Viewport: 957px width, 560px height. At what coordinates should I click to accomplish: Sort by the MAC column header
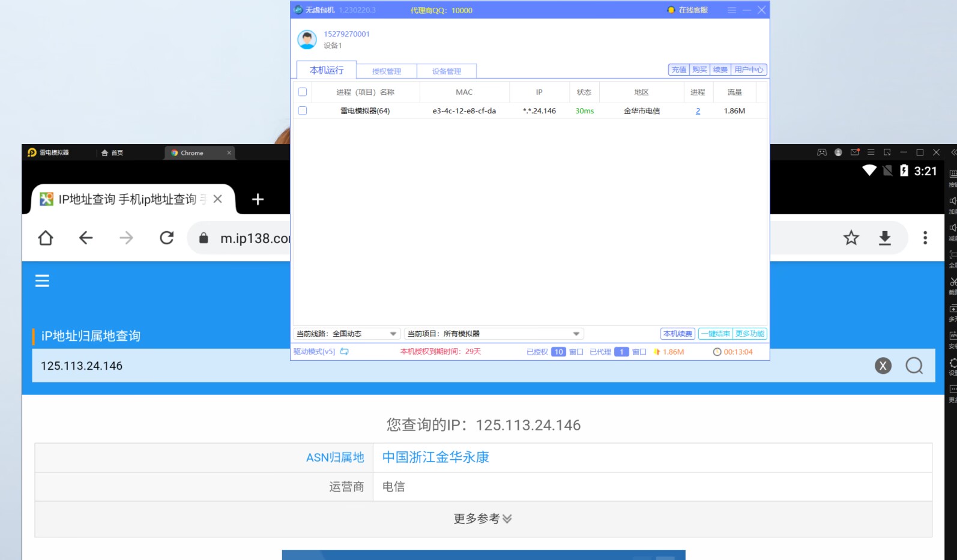[464, 92]
